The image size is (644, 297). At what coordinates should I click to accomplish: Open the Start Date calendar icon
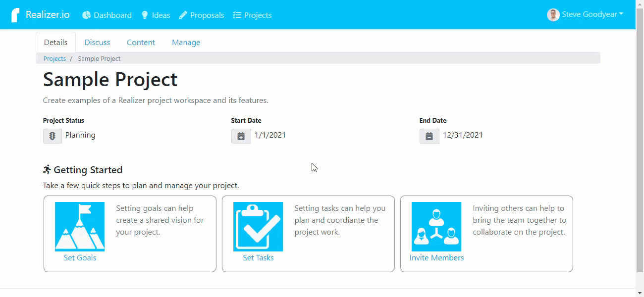point(241,136)
